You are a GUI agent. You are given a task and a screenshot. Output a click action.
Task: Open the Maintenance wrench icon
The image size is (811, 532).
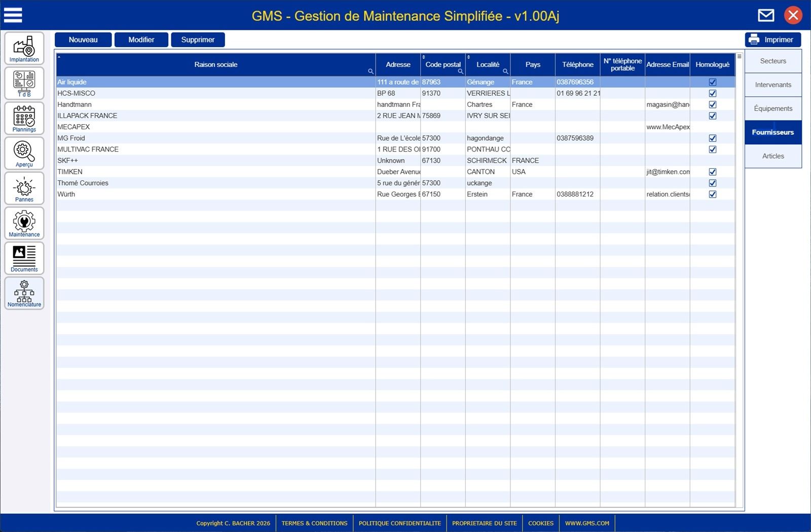pos(24,223)
